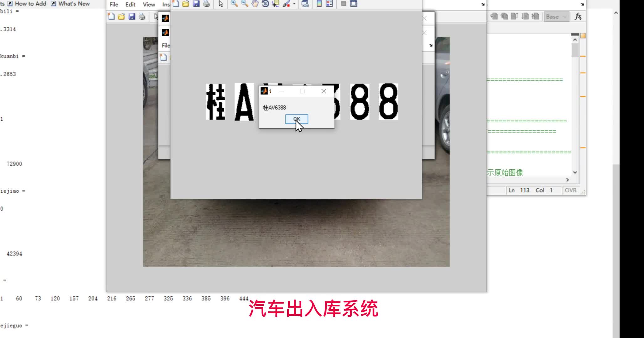This screenshot has height=338, width=644.
Task: Click OK button in recognition dialog
Action: (296, 119)
